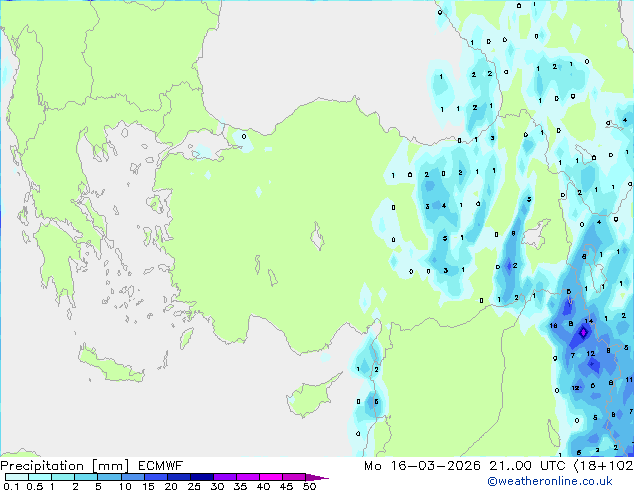This screenshot has height=490, width=634.
Task: Click the '11' precipitation value on map
Action: (629, 380)
